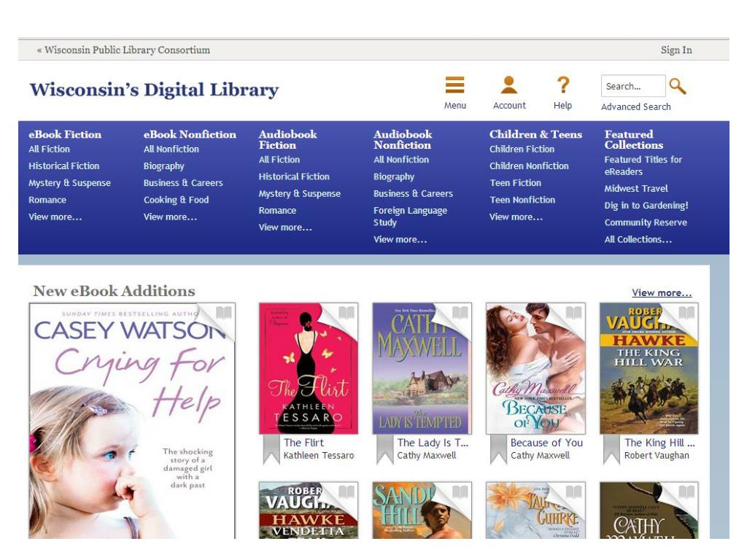This screenshot has height=560, width=747.
Task: Click the Wisconsin's Digital Library title
Action: [154, 90]
